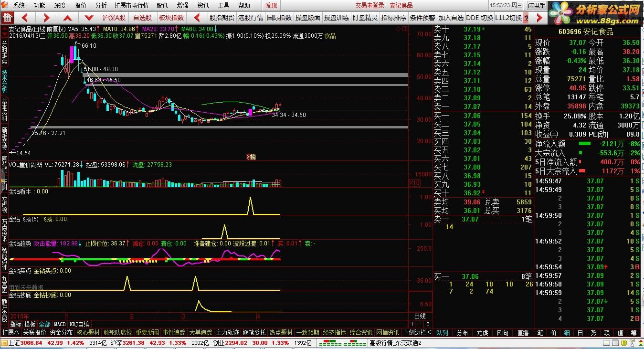Select the MACD indicator tab
The image size is (644, 349).
[60, 324]
